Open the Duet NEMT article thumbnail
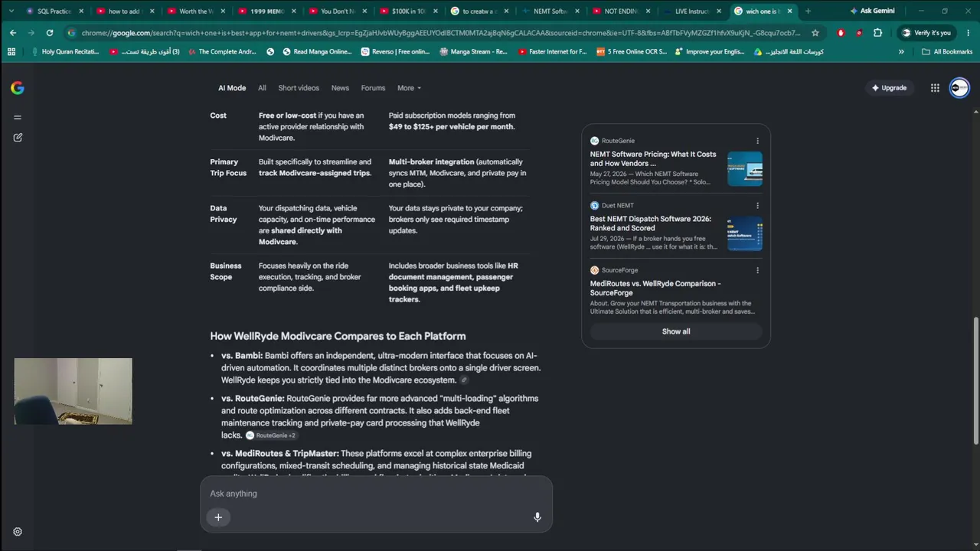The width and height of the screenshot is (980, 551). click(x=745, y=233)
